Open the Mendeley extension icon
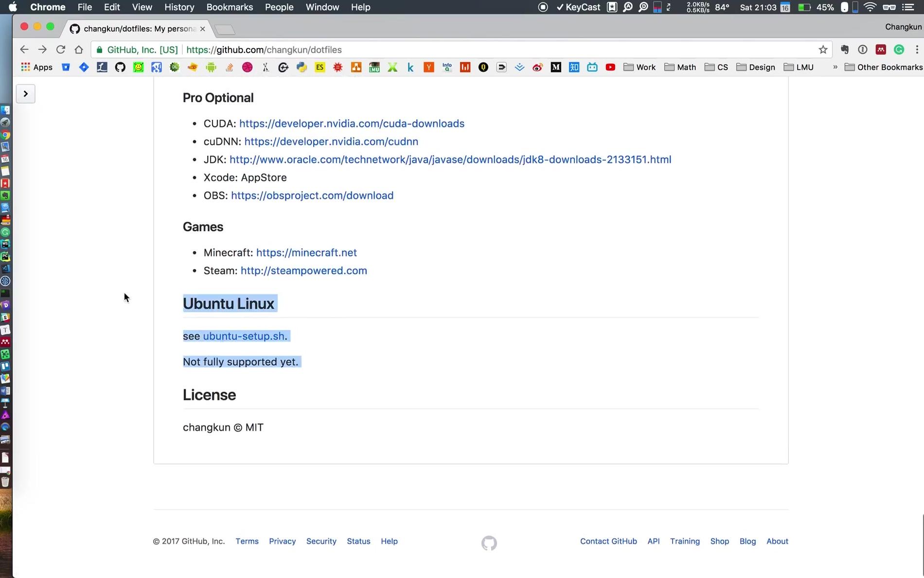 coord(881,50)
